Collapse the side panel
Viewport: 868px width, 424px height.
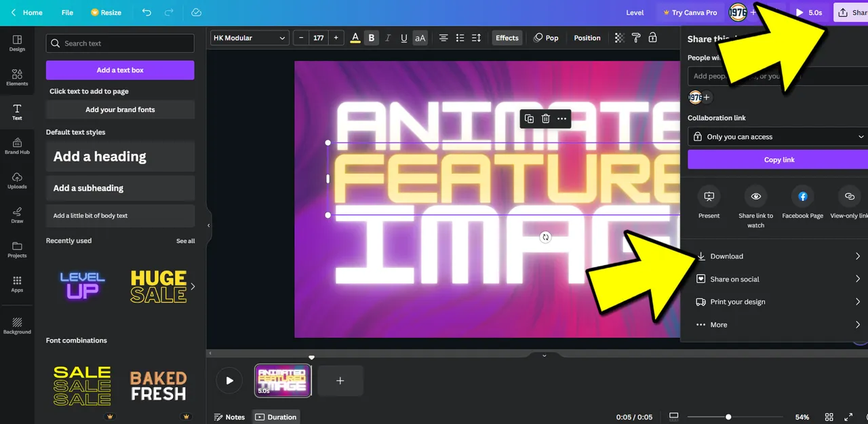click(208, 225)
